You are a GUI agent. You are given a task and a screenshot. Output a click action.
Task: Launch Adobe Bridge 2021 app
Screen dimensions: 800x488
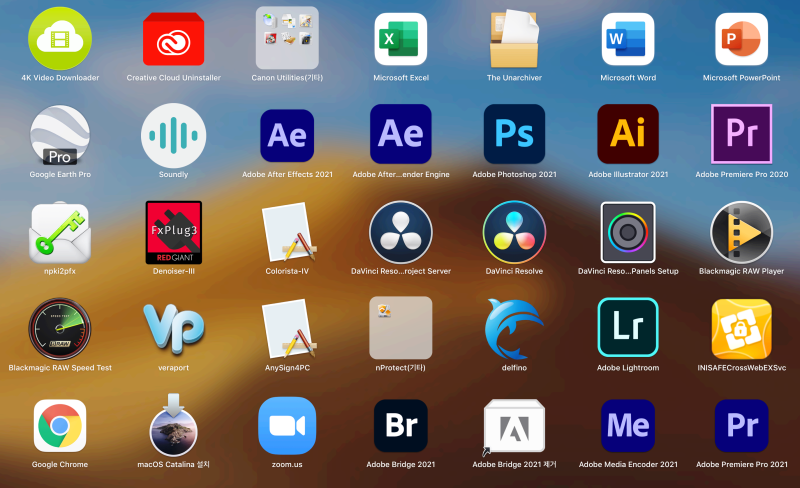pos(401,426)
